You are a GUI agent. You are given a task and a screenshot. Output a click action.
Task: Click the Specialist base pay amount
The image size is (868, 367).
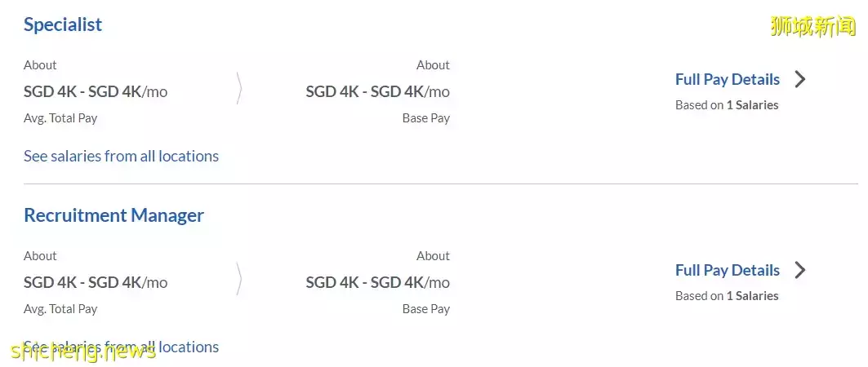coord(377,91)
